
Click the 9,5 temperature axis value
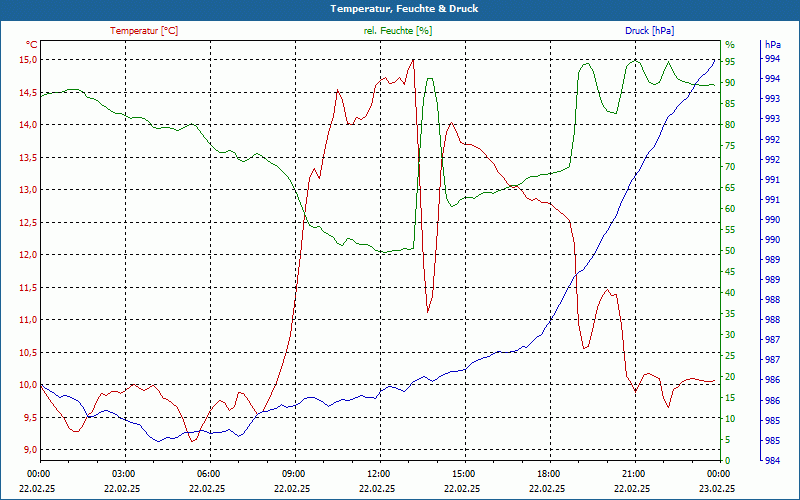pyautogui.click(x=31, y=417)
